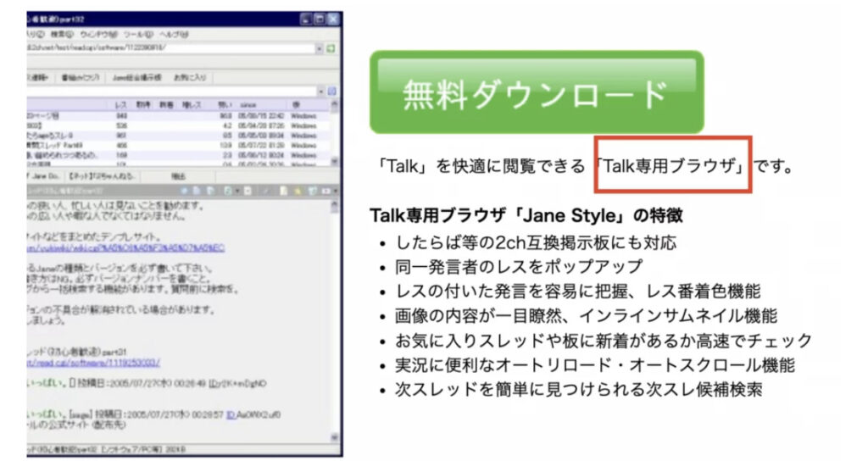The width and height of the screenshot is (868, 461).
Task: Maximize the Jane Style window
Action: 320,19
